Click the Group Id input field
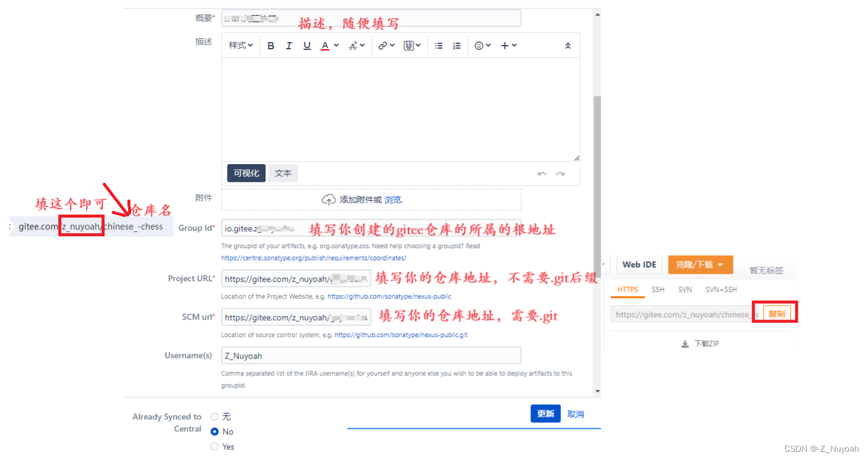 (371, 228)
